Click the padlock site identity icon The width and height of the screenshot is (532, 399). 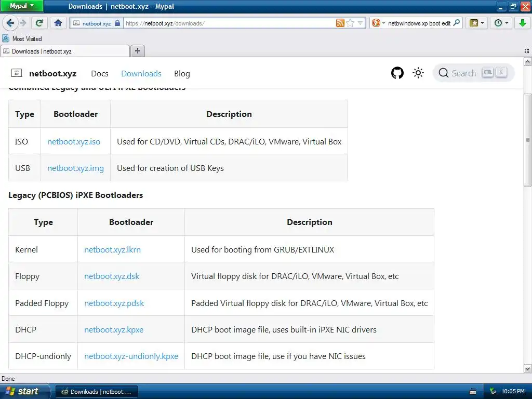[x=117, y=23]
